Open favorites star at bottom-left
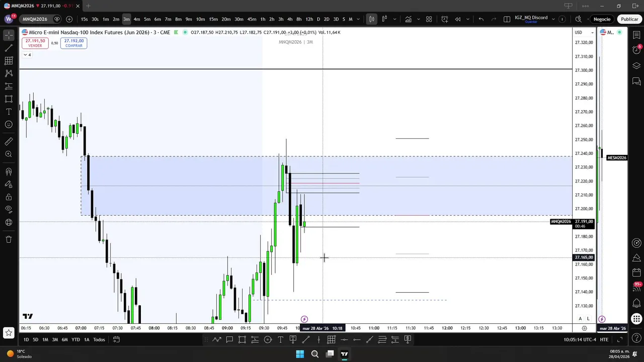The image size is (644, 362). 9,332
